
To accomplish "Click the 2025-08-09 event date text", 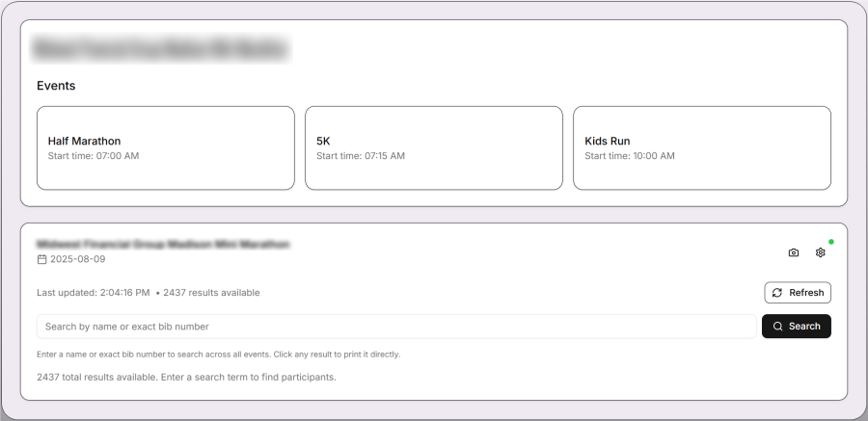I will 78,260.
